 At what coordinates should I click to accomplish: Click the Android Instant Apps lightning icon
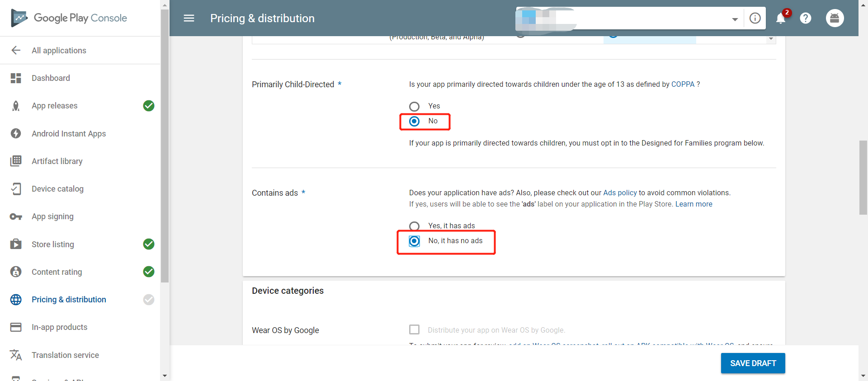pyautogui.click(x=16, y=133)
